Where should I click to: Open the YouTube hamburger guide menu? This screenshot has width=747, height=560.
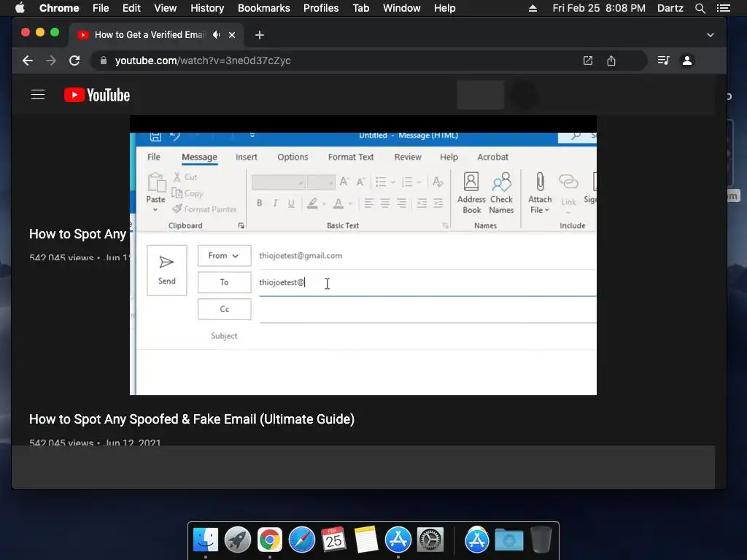38,95
